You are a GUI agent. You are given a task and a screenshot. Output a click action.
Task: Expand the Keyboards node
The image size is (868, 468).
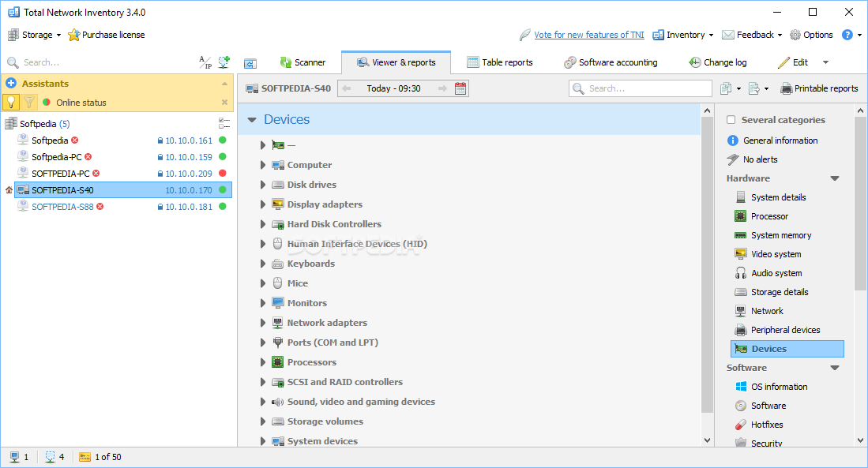coord(263,264)
